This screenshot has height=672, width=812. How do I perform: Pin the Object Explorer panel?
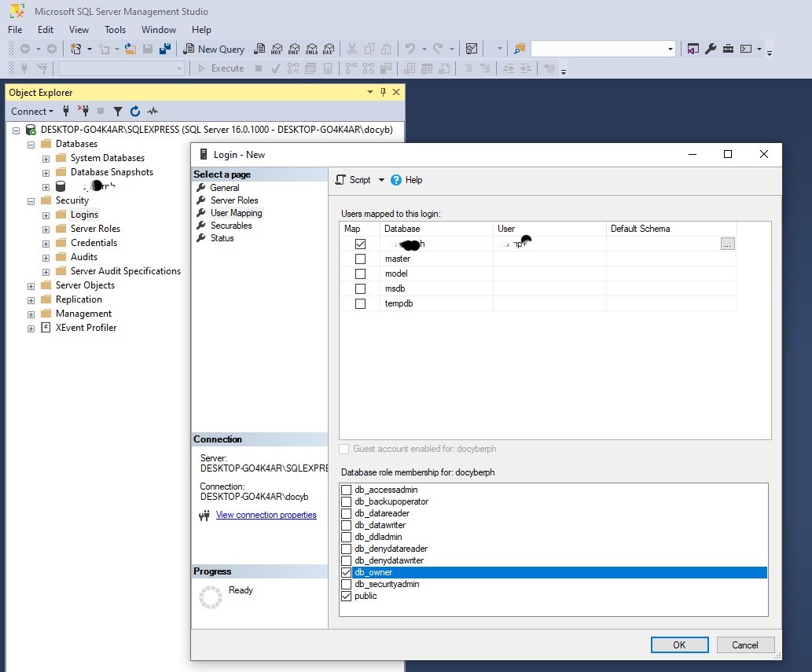(384, 92)
